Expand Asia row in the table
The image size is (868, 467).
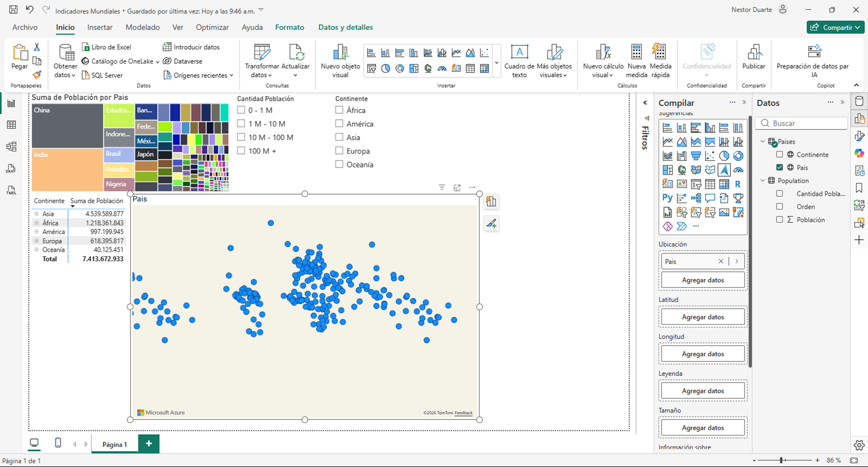point(36,214)
